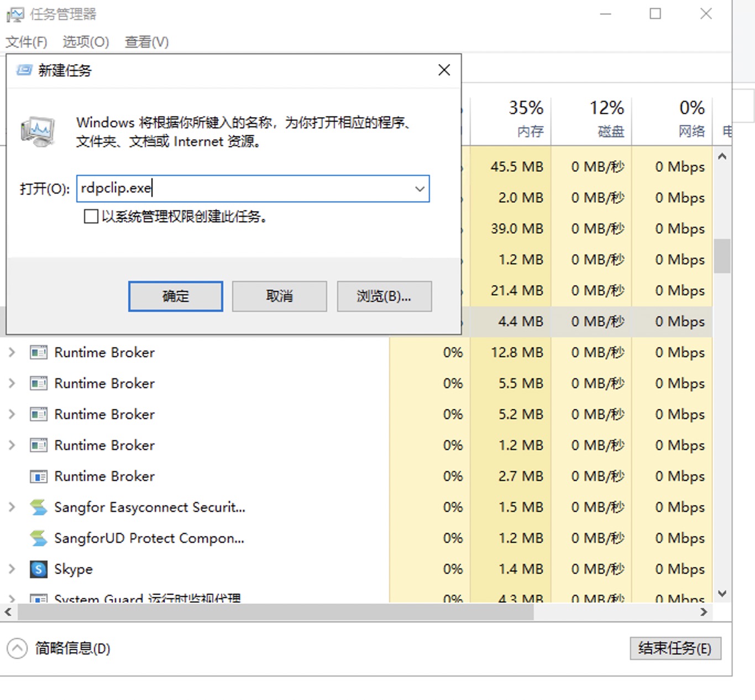Screen dimensions: 755x700
Task: Collapse to 简略信息 view
Action: pyautogui.click(x=61, y=649)
